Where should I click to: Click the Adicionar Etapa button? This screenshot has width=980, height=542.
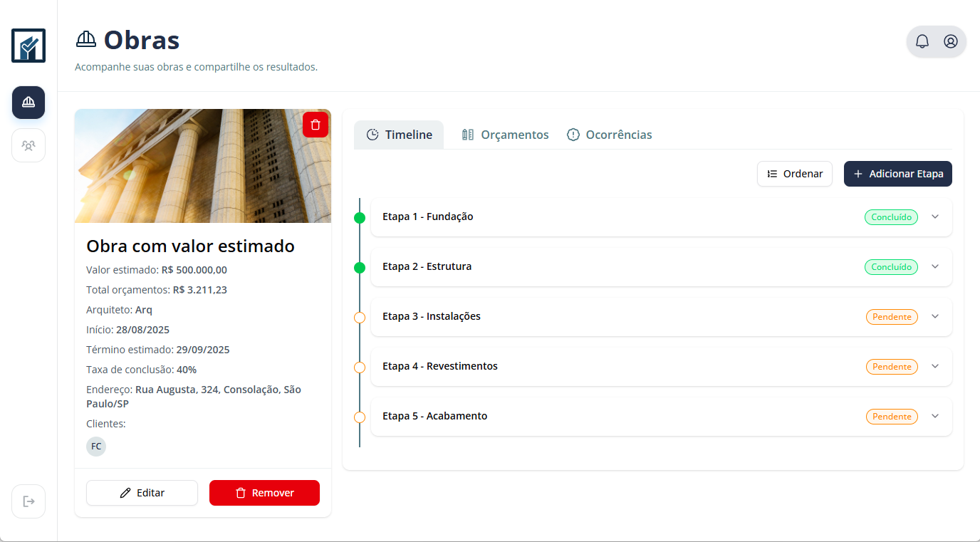click(897, 174)
